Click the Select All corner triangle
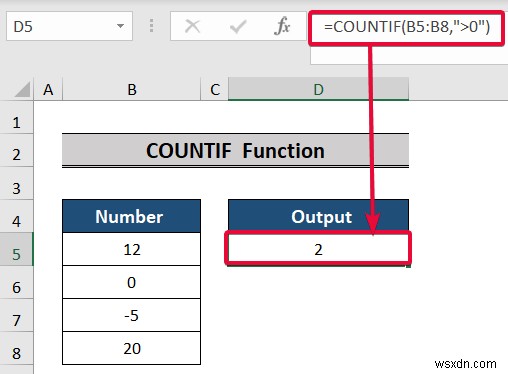 pos(22,90)
